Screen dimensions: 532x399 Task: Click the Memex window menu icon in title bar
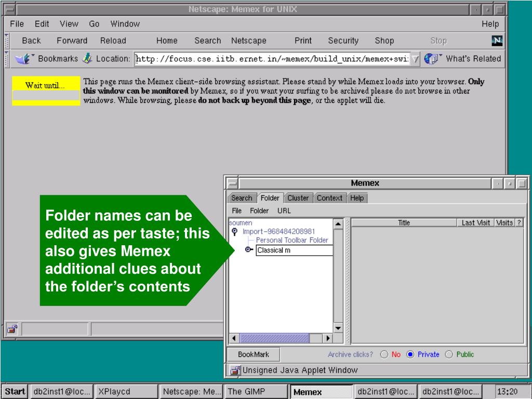(232, 183)
